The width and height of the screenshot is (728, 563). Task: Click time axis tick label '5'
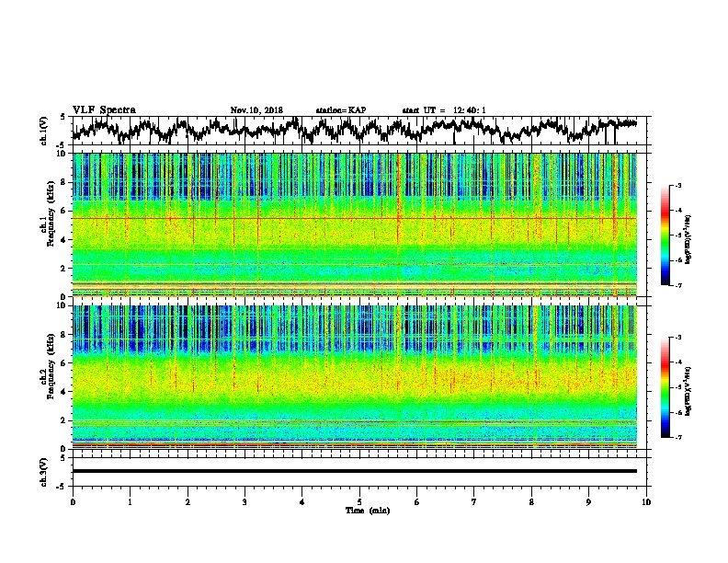click(x=359, y=502)
